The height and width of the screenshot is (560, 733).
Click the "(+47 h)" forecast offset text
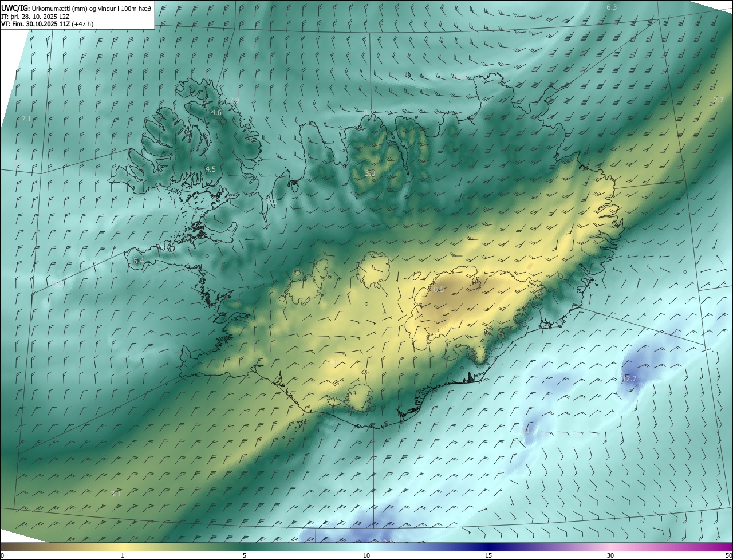[83, 24]
